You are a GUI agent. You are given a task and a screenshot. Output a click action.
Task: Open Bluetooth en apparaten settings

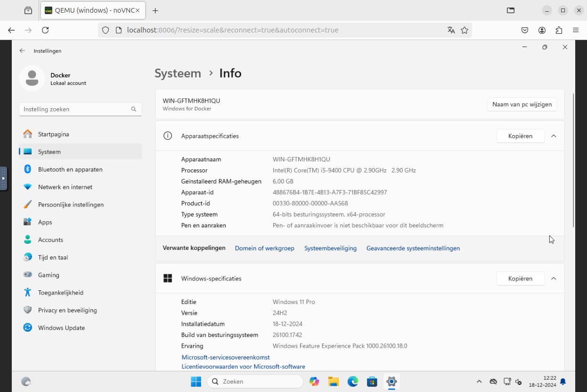tap(80, 169)
